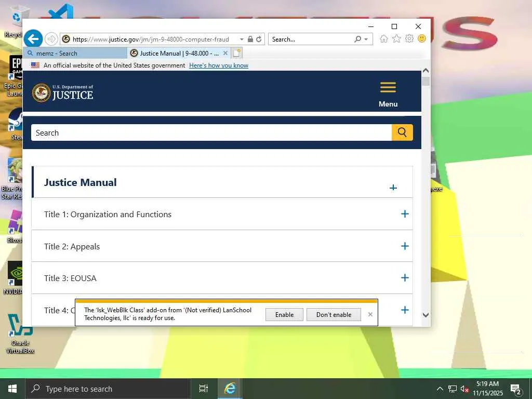Click the IE Home icon
532x399 pixels.
384,38
